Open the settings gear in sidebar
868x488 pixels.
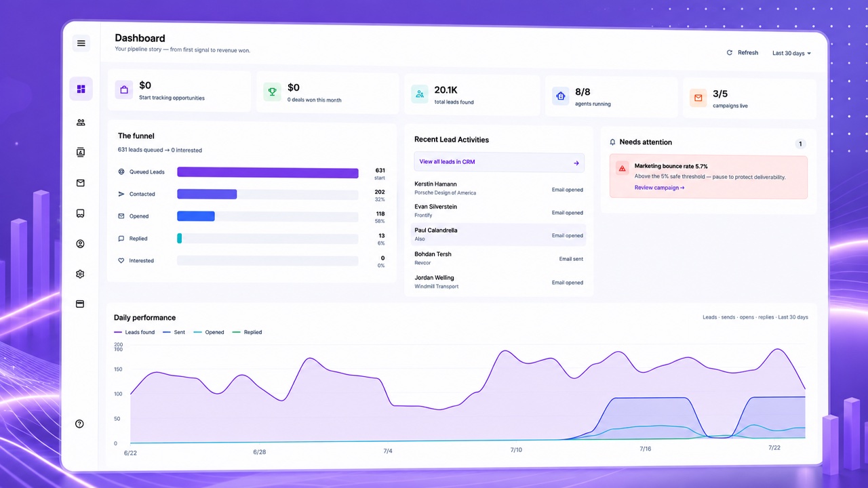click(80, 274)
